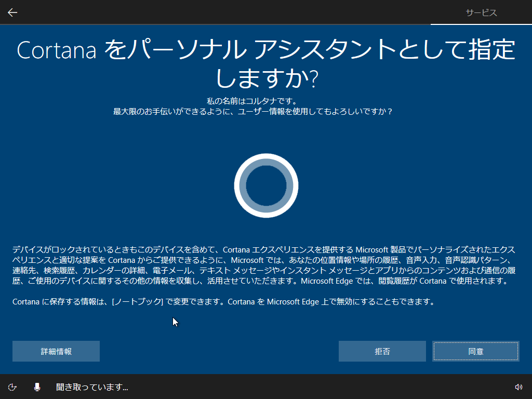Viewport: 532px width, 399px height.
Task: Select the 拒否 option on the right
Action: point(382,351)
